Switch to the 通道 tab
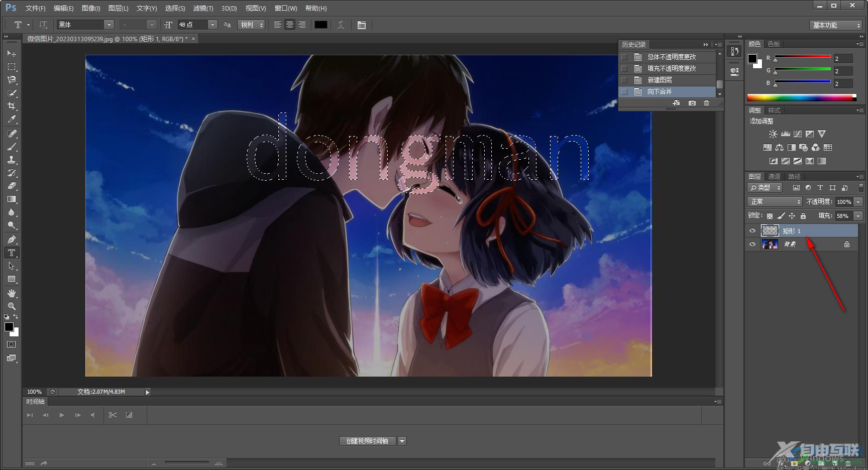This screenshot has width=868, height=470. click(775, 176)
